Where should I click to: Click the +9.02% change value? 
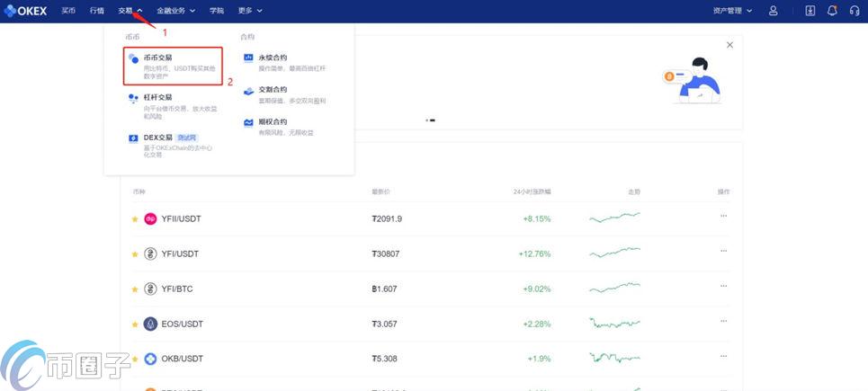click(x=537, y=289)
